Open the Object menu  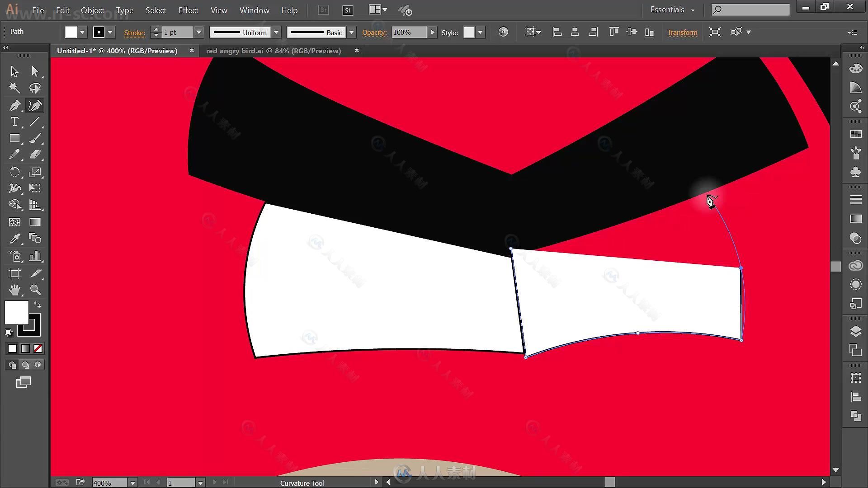click(92, 10)
